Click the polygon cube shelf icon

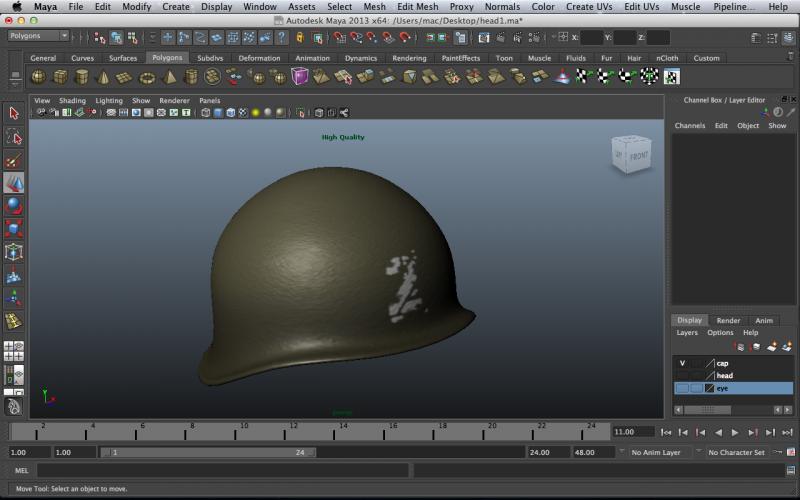point(60,77)
